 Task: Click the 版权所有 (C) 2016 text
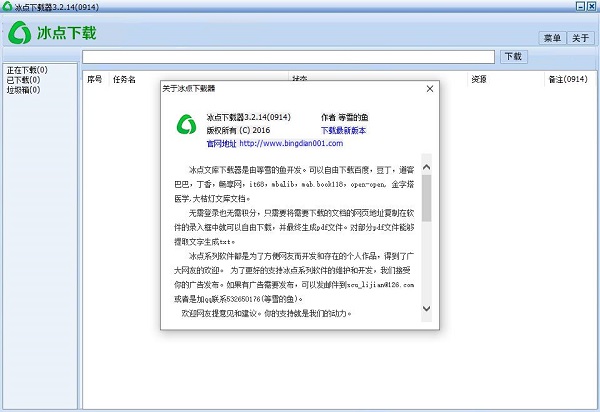pos(238,130)
